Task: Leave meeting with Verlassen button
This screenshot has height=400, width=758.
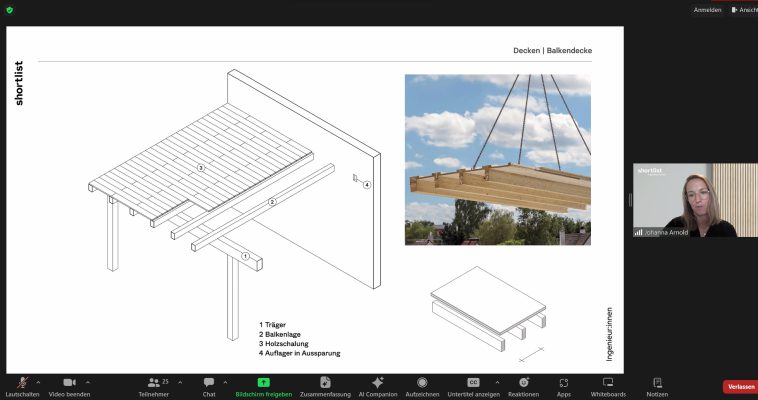Action: [x=741, y=387]
